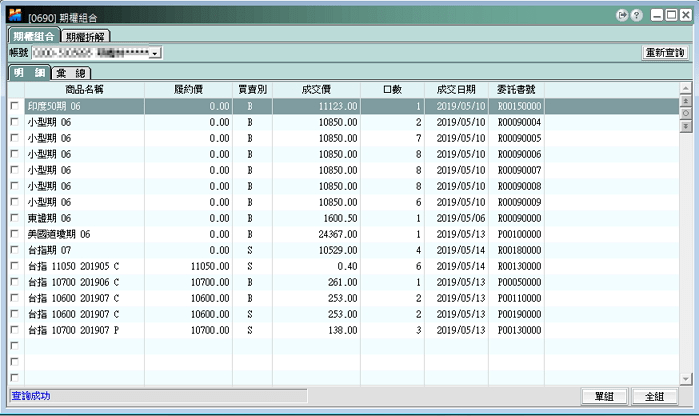The image size is (699, 416).
Task: Open help via the question mark icon
Action: [635, 16]
